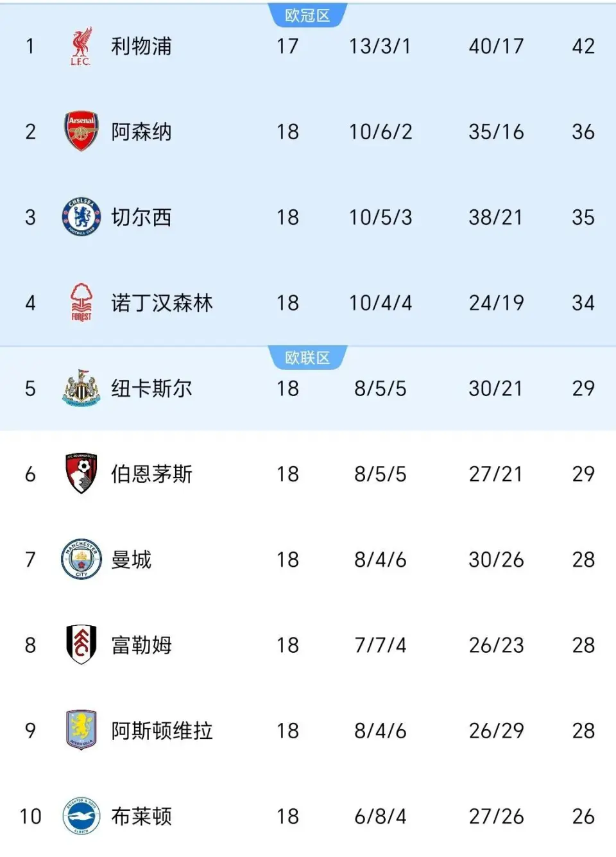616x857 pixels.
Task: Select the Bournemouth badge
Action: click(81, 474)
